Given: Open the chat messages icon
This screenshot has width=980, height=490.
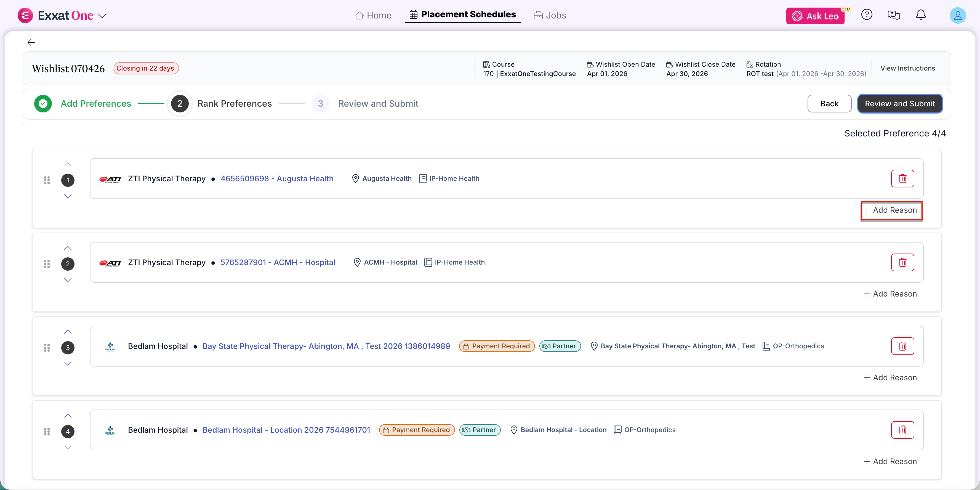Looking at the screenshot, I should 893,15.
